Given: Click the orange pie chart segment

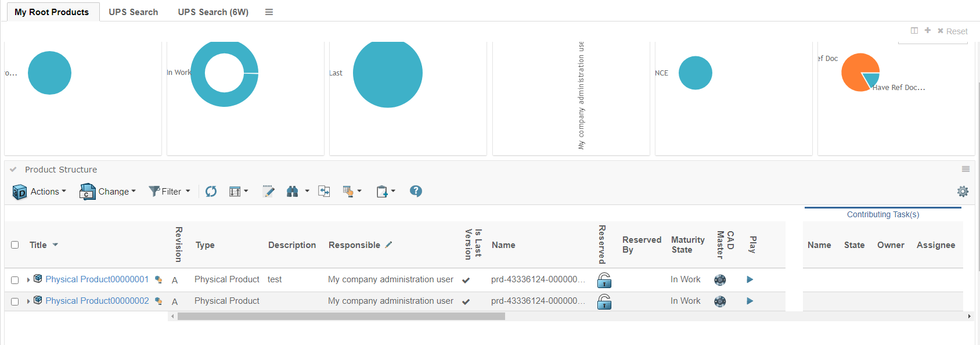Looking at the screenshot, I should [x=855, y=71].
